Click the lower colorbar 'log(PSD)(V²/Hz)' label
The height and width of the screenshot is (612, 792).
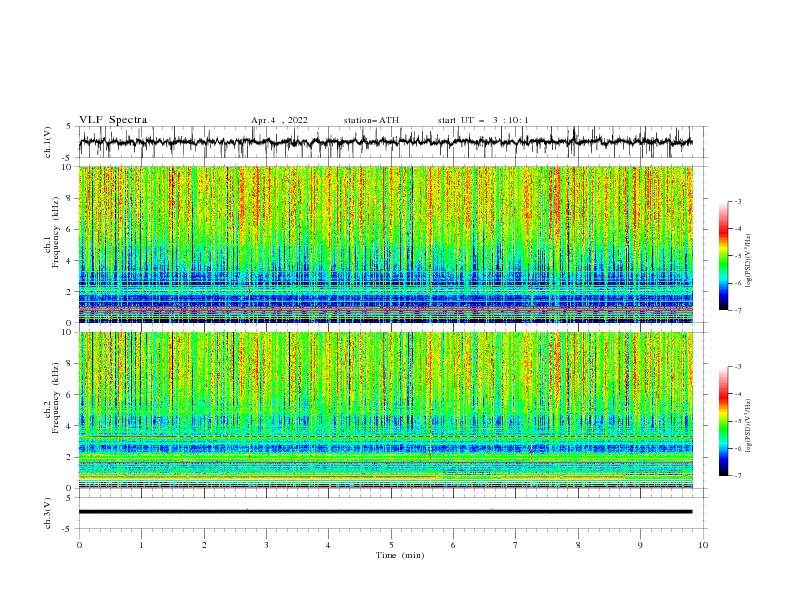tap(749, 426)
